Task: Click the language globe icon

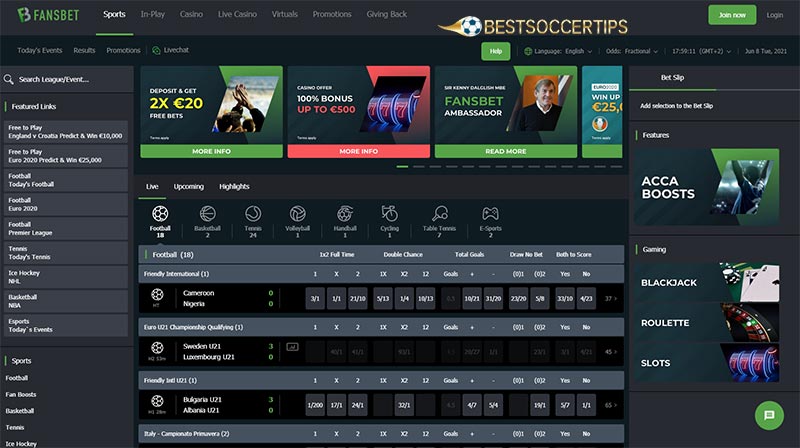Action: click(528, 51)
